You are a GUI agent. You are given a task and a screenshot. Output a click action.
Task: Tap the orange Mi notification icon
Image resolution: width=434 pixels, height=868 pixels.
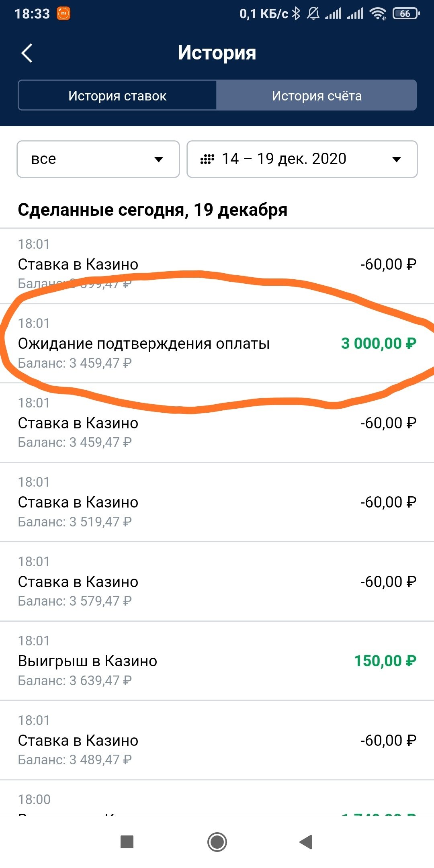pyautogui.click(x=63, y=14)
